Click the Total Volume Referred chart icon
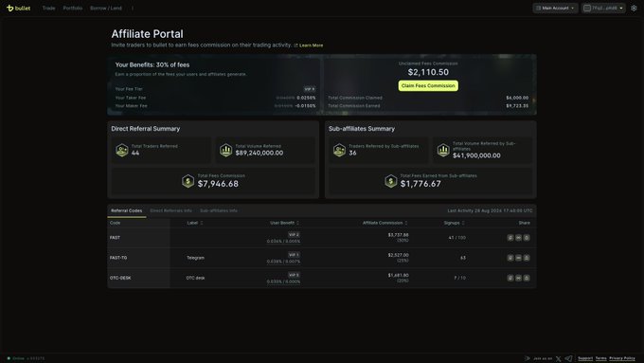 click(226, 150)
